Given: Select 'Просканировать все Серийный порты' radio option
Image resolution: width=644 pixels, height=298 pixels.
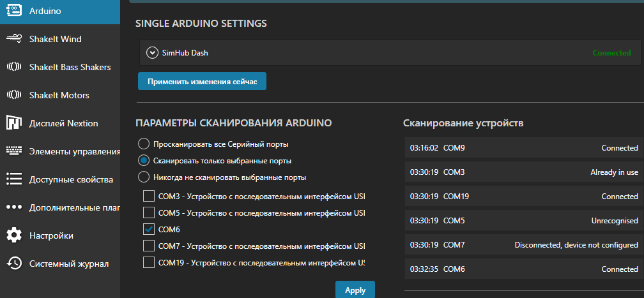Looking at the screenshot, I should pyautogui.click(x=144, y=144).
